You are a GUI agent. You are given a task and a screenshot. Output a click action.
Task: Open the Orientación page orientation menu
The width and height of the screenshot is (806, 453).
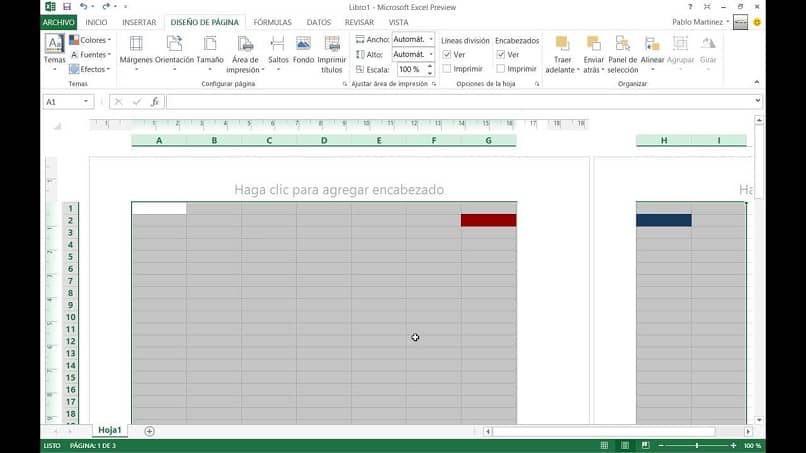174,53
